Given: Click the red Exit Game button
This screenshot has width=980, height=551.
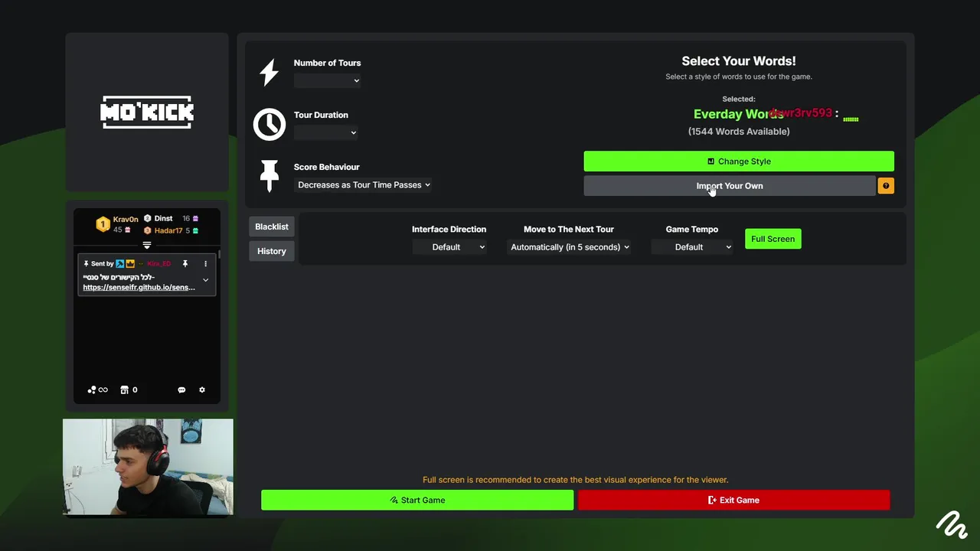Looking at the screenshot, I should click(x=733, y=500).
